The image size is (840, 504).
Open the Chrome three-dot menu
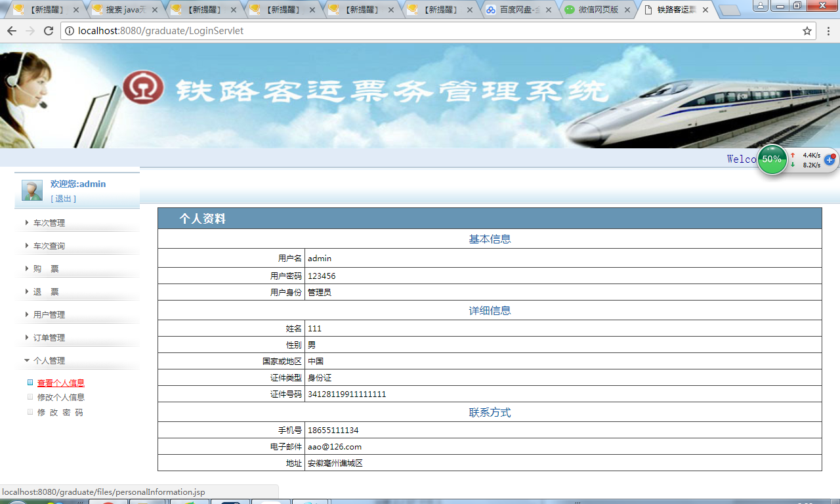point(828,30)
